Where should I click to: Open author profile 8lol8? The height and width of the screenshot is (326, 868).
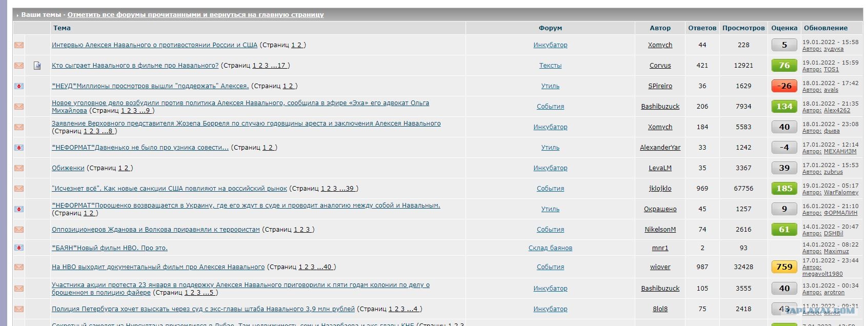pyautogui.click(x=660, y=309)
